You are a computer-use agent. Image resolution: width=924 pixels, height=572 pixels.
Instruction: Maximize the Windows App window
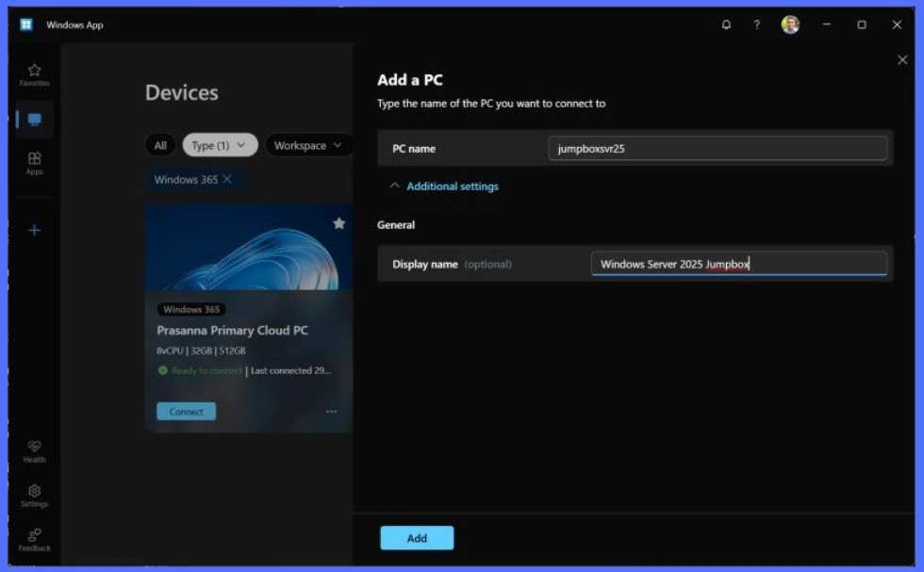(x=862, y=25)
